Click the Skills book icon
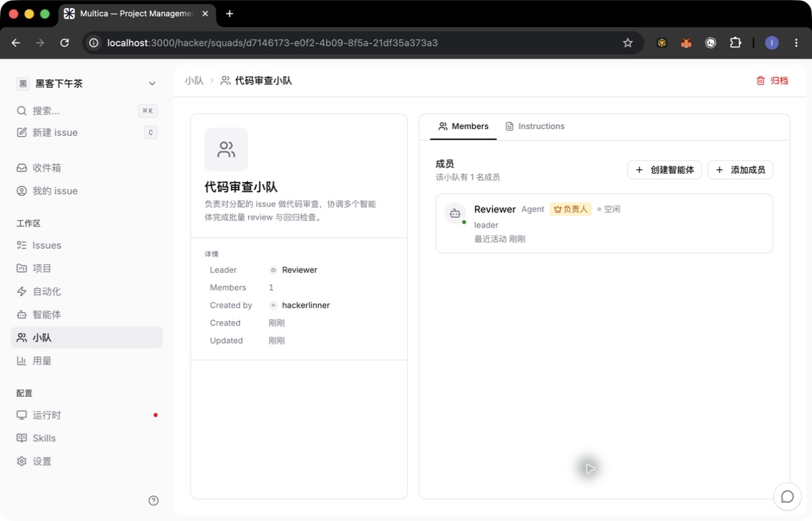Screen dimensions: 812x521 (21, 438)
